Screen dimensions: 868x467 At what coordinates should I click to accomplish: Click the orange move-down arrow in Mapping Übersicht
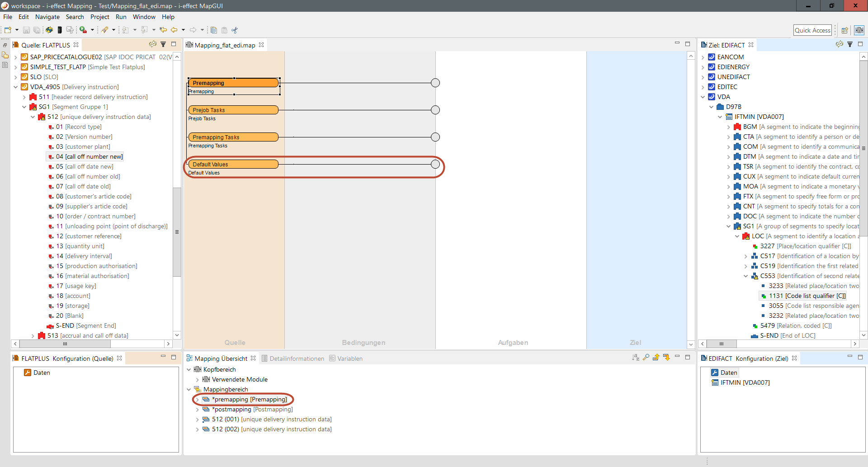pos(666,358)
